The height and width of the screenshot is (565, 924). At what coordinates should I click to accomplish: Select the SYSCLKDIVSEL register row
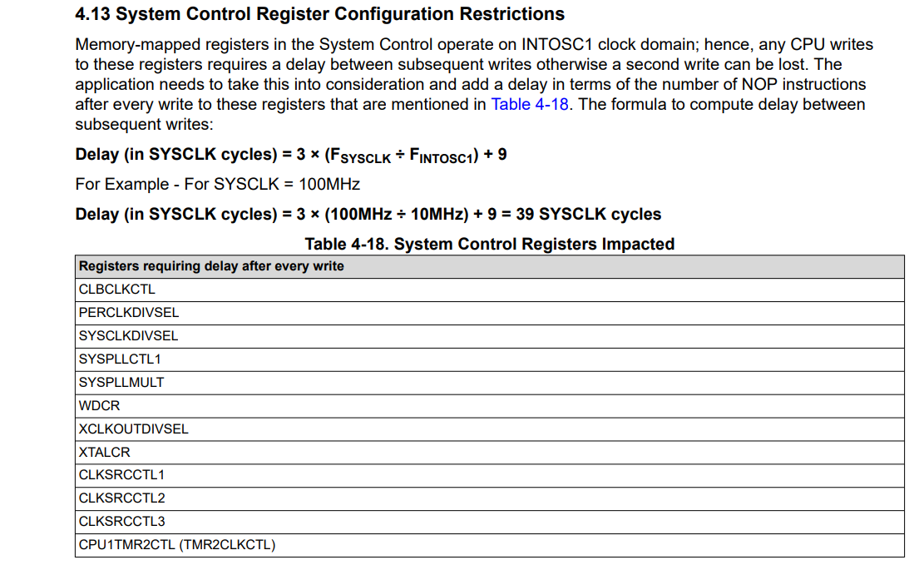pyautogui.click(x=129, y=336)
